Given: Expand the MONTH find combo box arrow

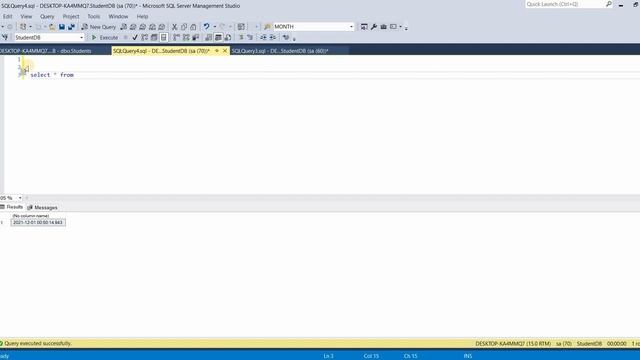Looking at the screenshot, I should pos(351,27).
